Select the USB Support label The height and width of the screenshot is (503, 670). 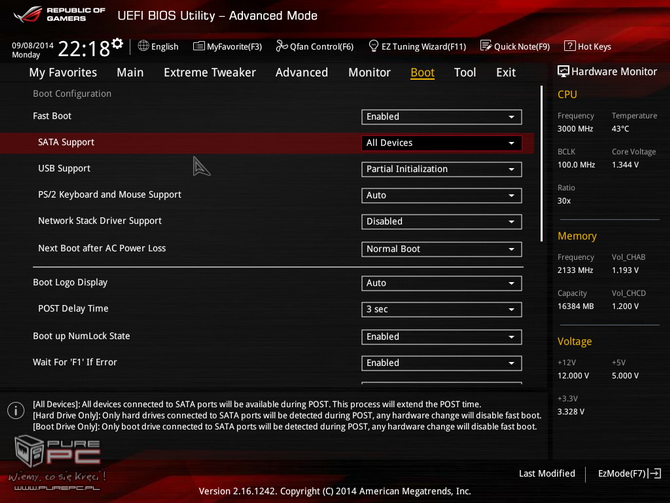(x=64, y=168)
